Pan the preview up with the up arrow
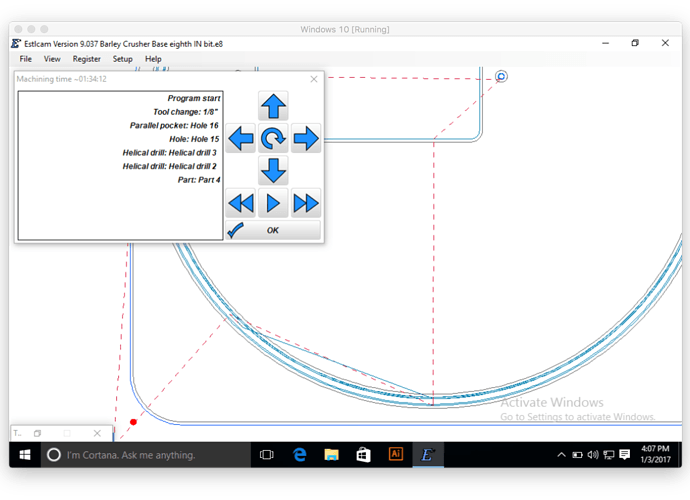 [x=273, y=106]
